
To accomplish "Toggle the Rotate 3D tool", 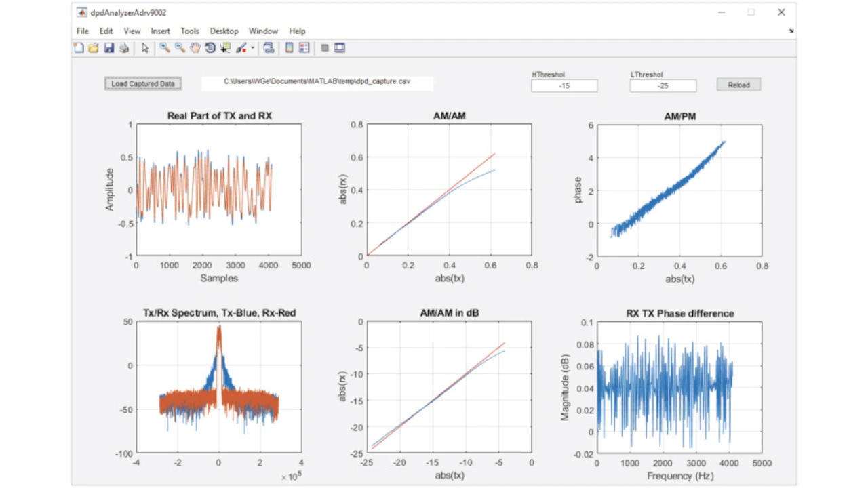I will coord(210,48).
